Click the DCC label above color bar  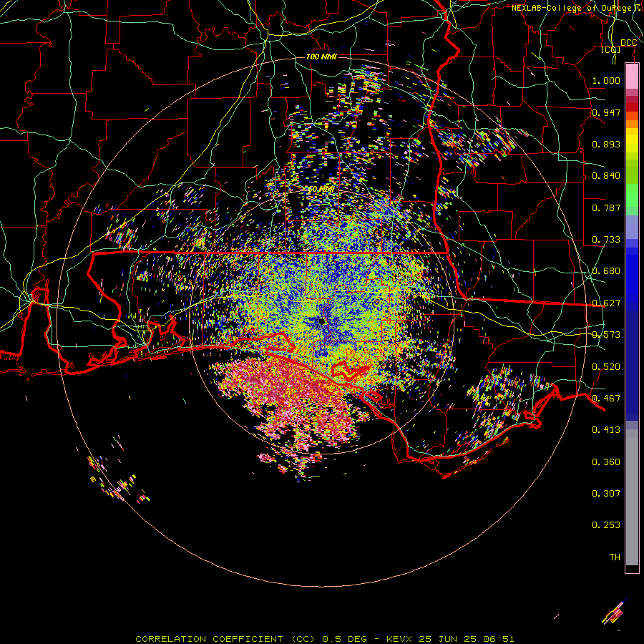(628, 43)
